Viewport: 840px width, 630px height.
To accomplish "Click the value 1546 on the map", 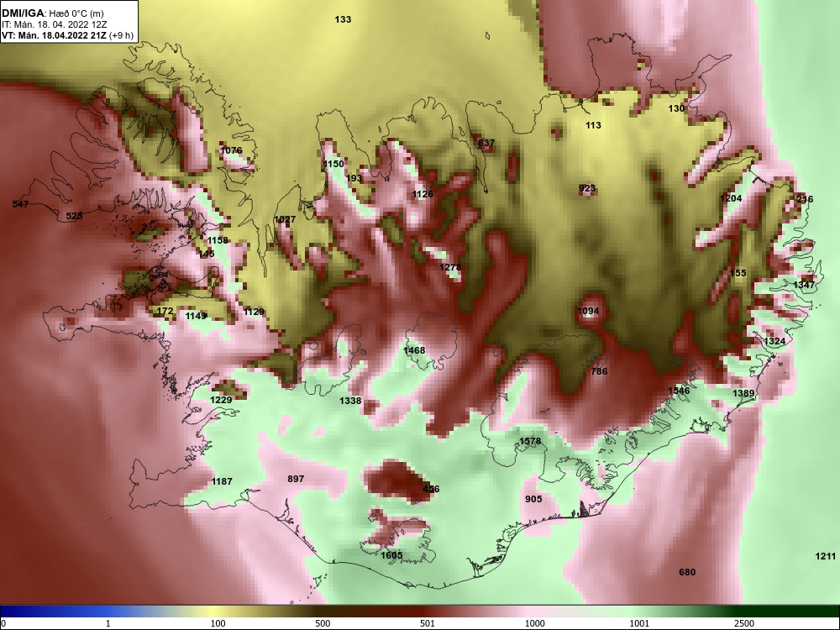I will click(679, 391).
